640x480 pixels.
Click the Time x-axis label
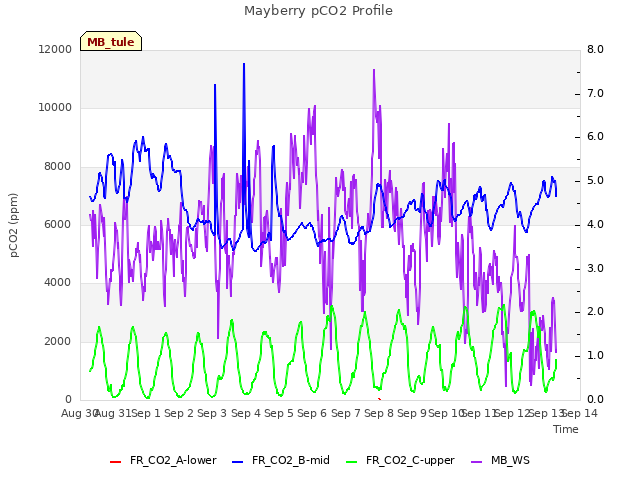(566, 429)
